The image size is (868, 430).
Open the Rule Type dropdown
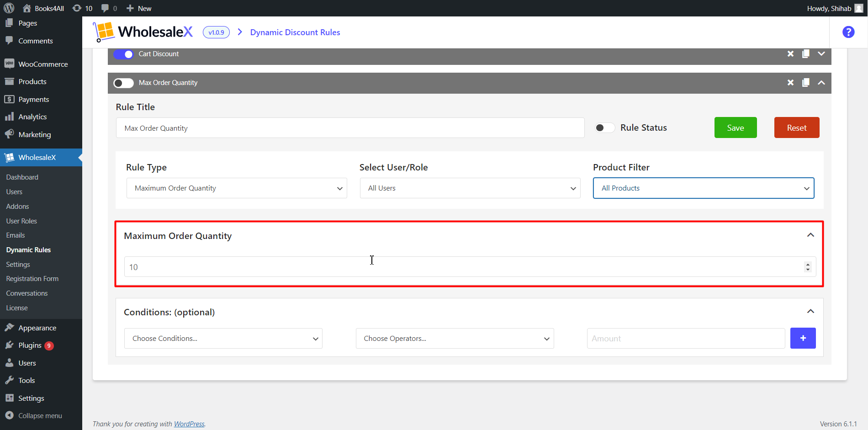(x=237, y=188)
